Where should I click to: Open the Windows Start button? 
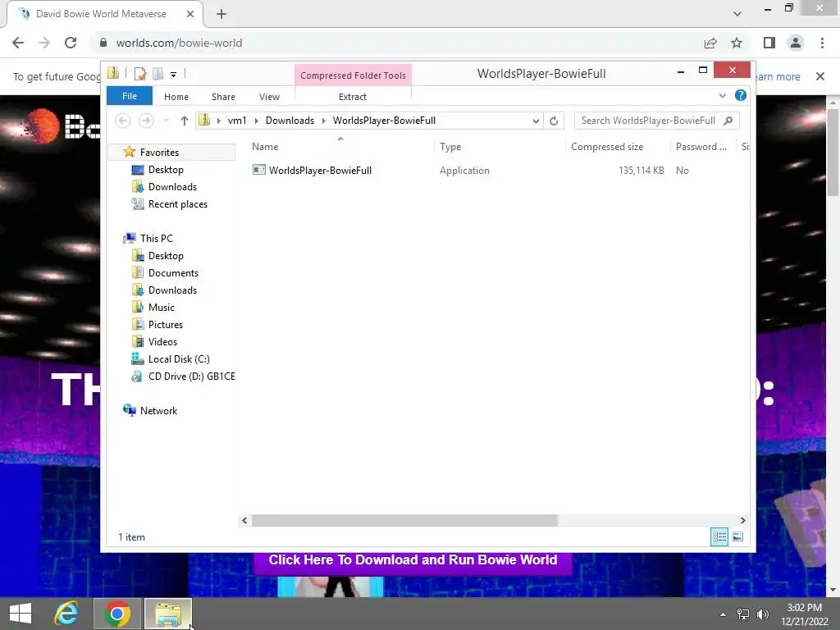coord(21,614)
